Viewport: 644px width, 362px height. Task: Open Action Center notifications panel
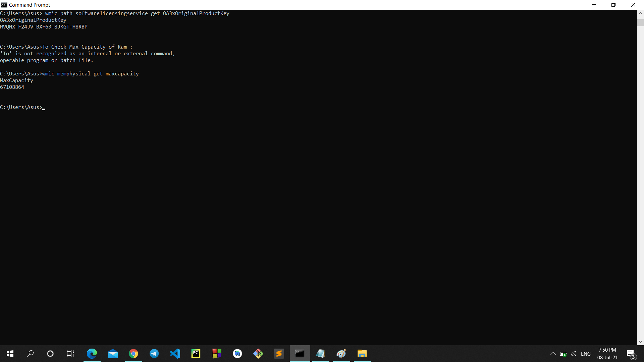(631, 354)
